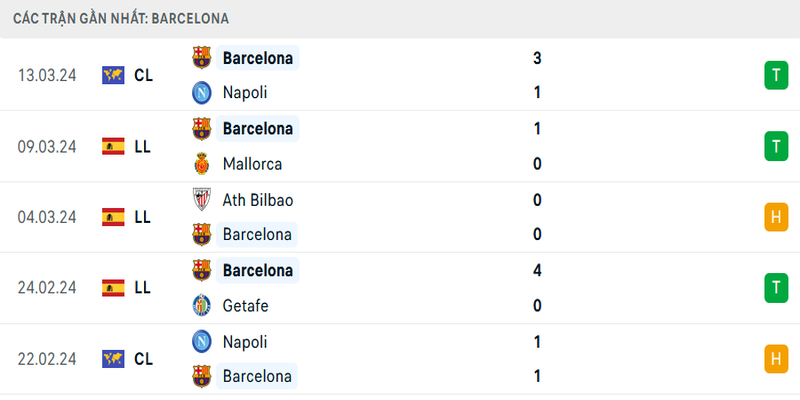This screenshot has height=400, width=800.
Task: Click orange H badge on 22.02.24 match
Action: (x=776, y=359)
